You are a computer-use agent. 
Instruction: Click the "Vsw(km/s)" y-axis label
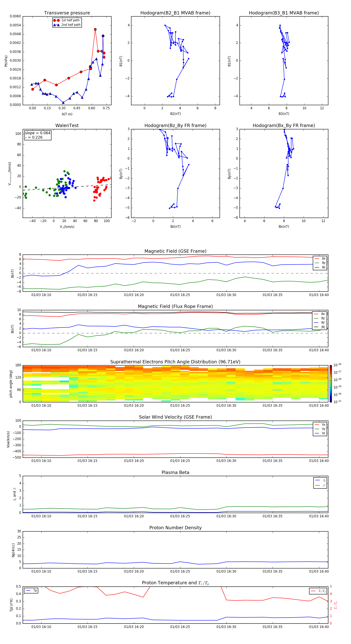coord(8,439)
